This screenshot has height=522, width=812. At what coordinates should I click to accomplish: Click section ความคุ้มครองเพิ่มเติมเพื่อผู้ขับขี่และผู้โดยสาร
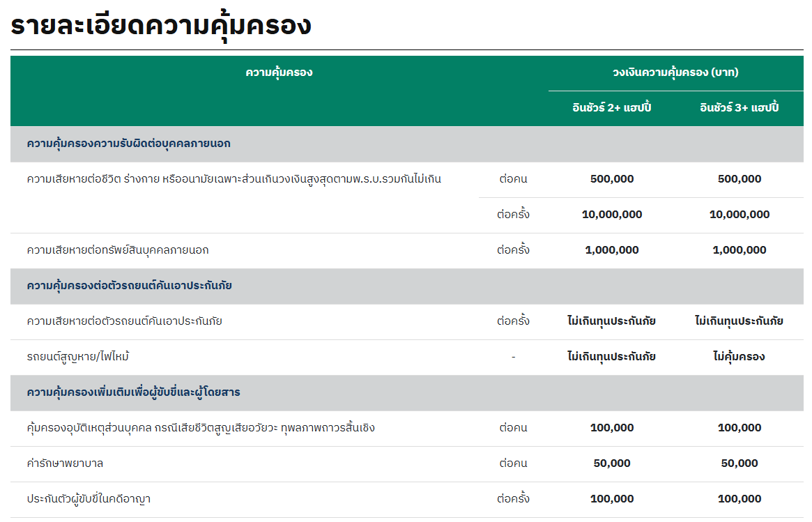click(133, 392)
